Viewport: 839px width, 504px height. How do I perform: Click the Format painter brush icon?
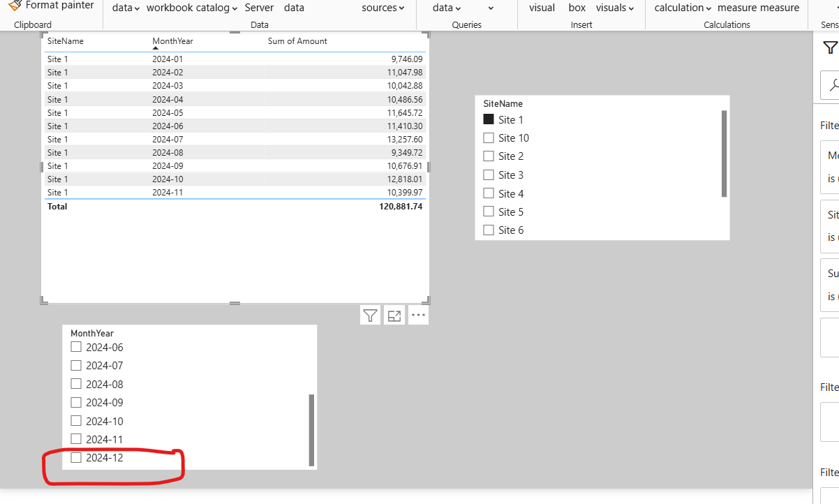[15, 5]
